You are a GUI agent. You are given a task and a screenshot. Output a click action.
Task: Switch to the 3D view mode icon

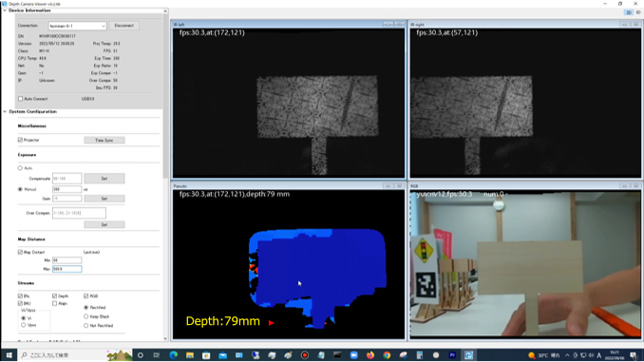coord(638,12)
